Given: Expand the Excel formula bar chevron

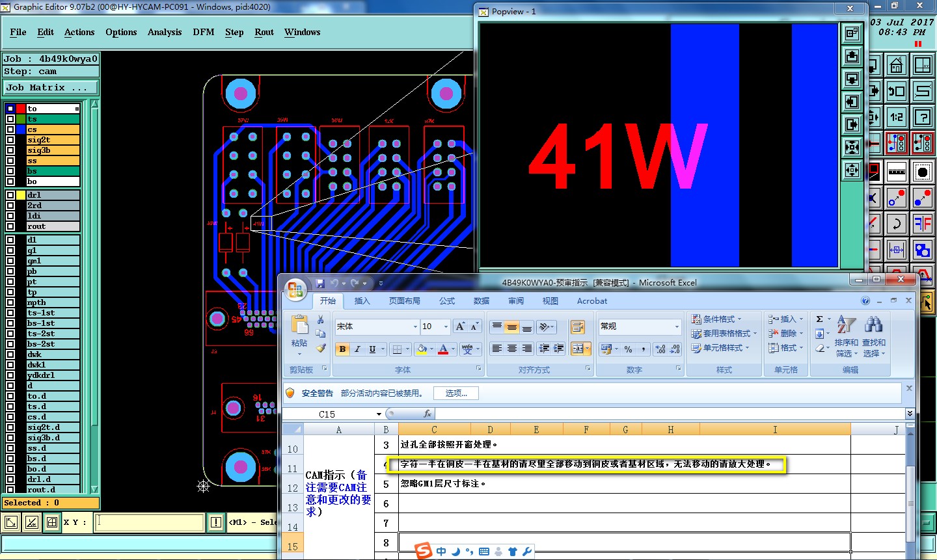Looking at the screenshot, I should tap(909, 414).
